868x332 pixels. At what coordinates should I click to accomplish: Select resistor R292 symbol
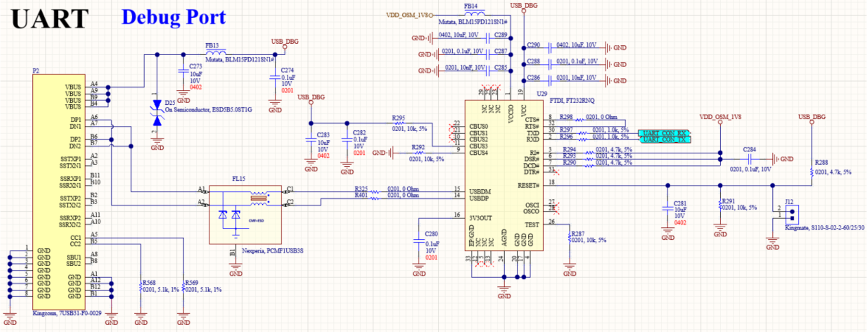pos(418,153)
